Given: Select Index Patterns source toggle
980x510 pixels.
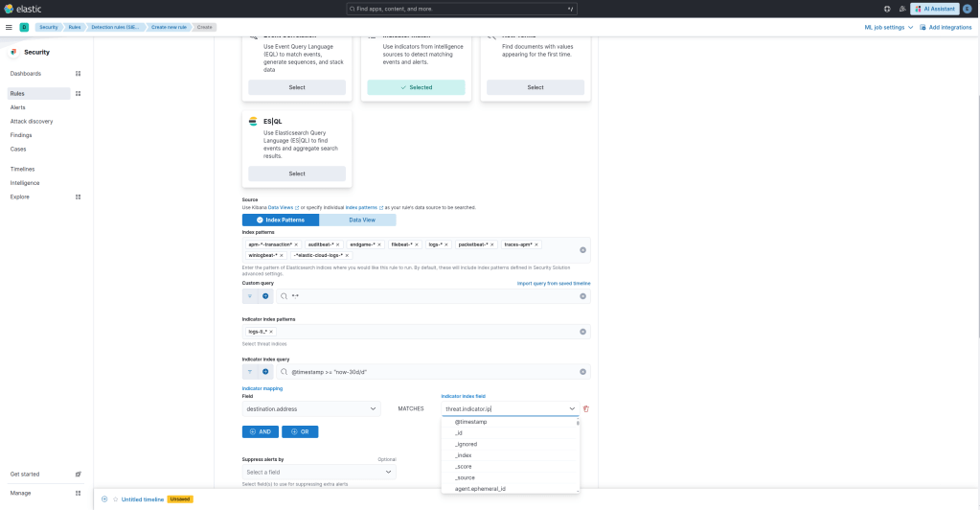Looking at the screenshot, I should click(x=281, y=220).
